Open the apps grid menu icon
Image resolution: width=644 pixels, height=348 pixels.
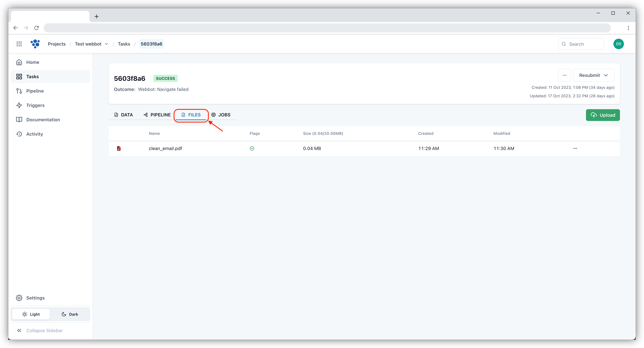[19, 44]
